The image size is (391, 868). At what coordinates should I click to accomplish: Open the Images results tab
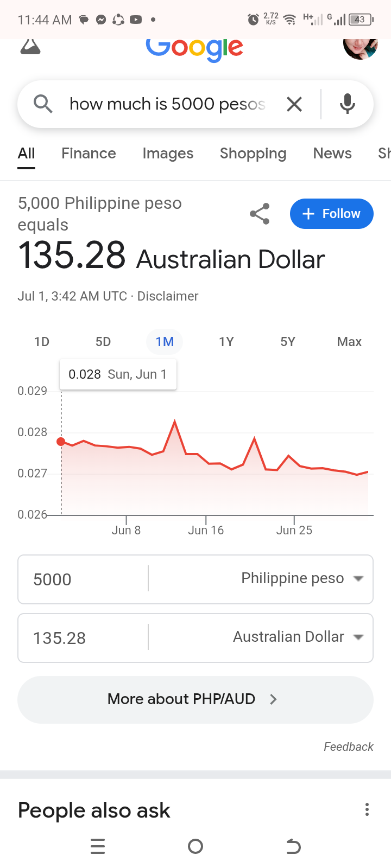coord(168,154)
